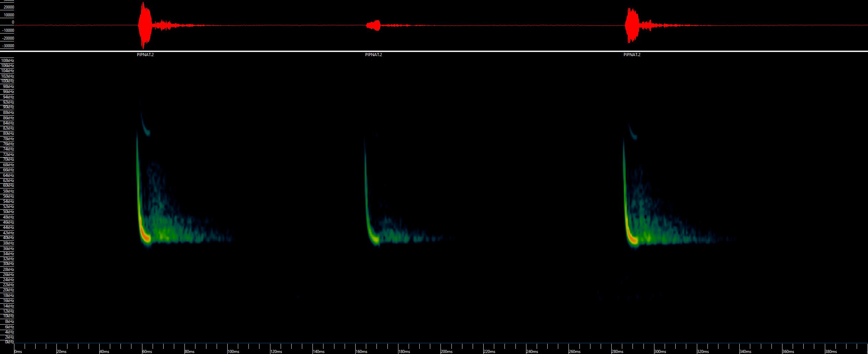Select the 80kHz frequency axis label
Screen dimensions: 868x354
point(8,133)
